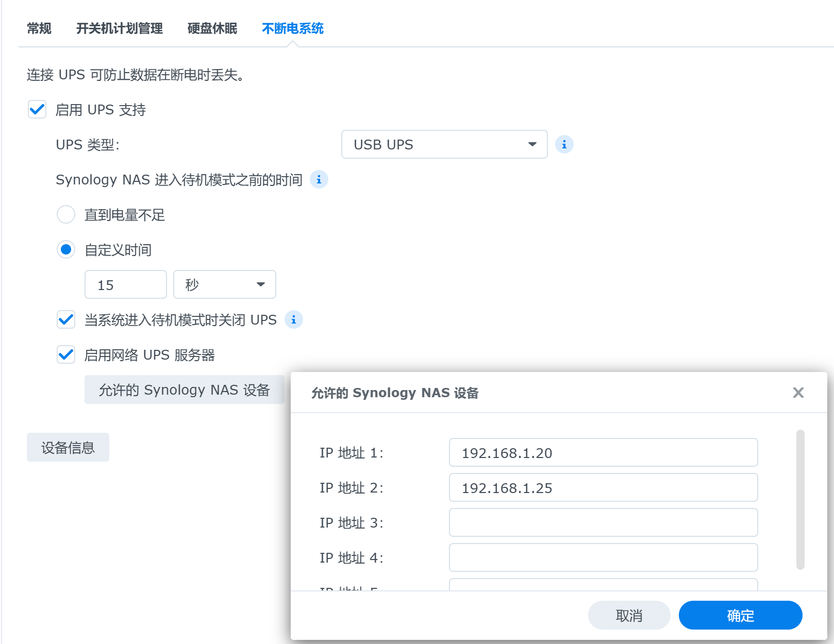Select 自定义时间 radio option
834x644 pixels.
click(x=66, y=249)
